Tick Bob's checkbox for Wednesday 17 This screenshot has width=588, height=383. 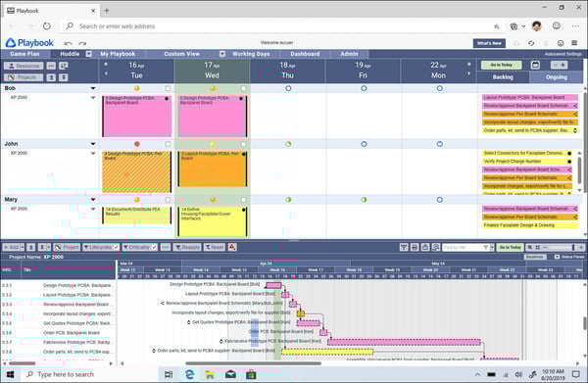tap(244, 88)
